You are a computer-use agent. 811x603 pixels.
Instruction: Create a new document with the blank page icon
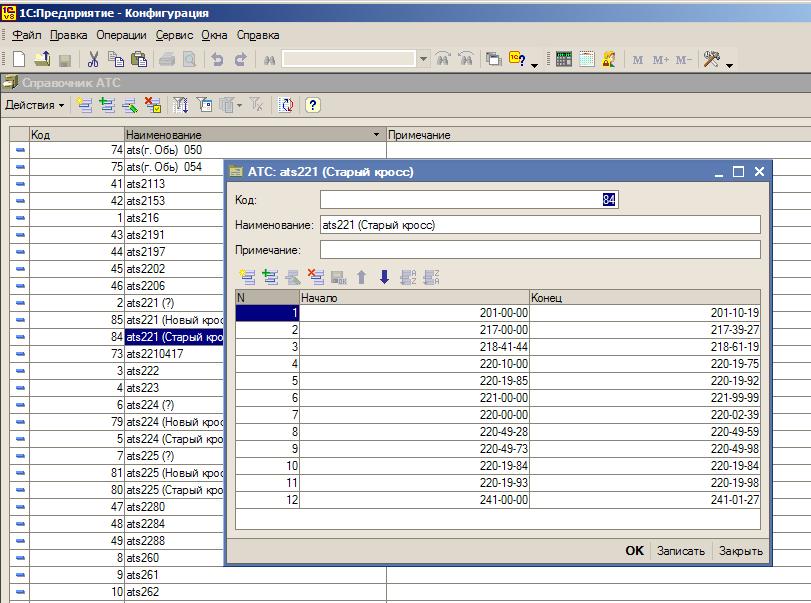point(19,59)
